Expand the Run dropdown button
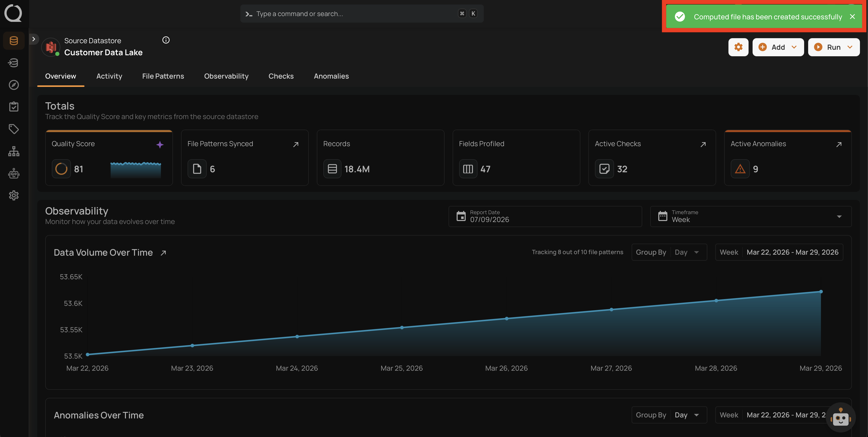 click(x=834, y=47)
